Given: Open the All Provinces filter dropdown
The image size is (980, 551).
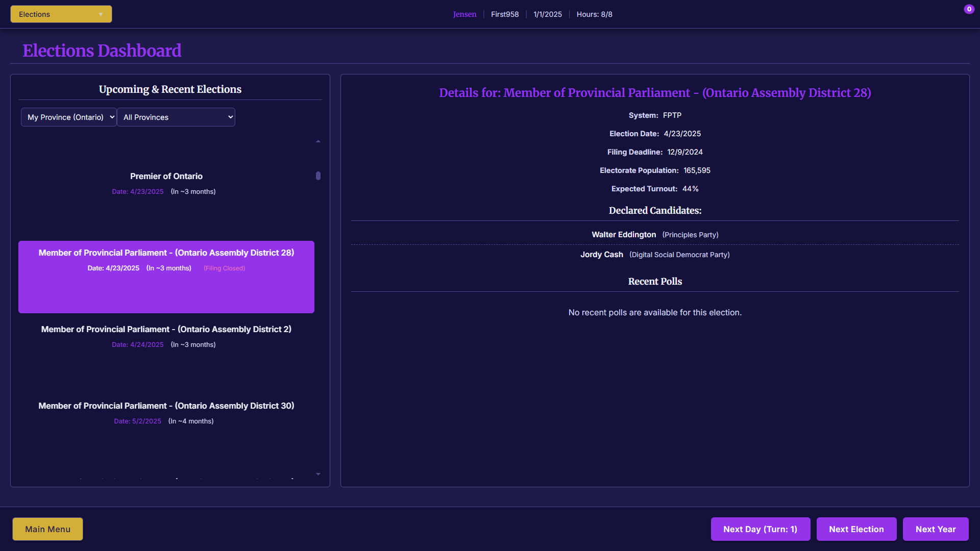Looking at the screenshot, I should [x=176, y=117].
